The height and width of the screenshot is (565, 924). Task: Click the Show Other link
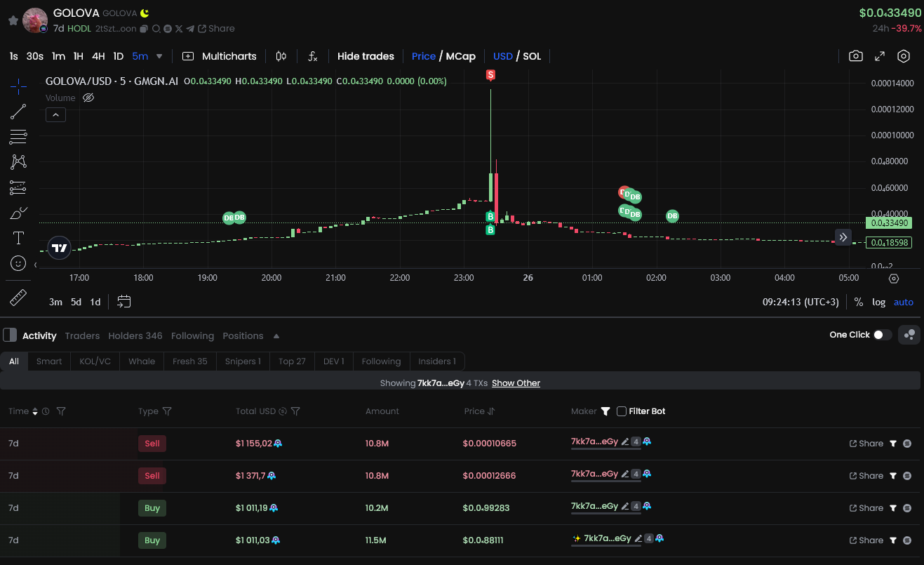click(516, 383)
